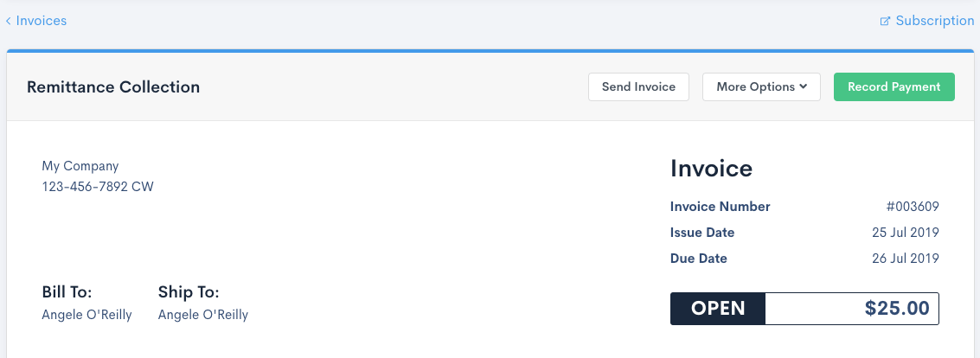Click the green Record Payment button
Image resolution: width=980 pixels, height=358 pixels.
(894, 86)
